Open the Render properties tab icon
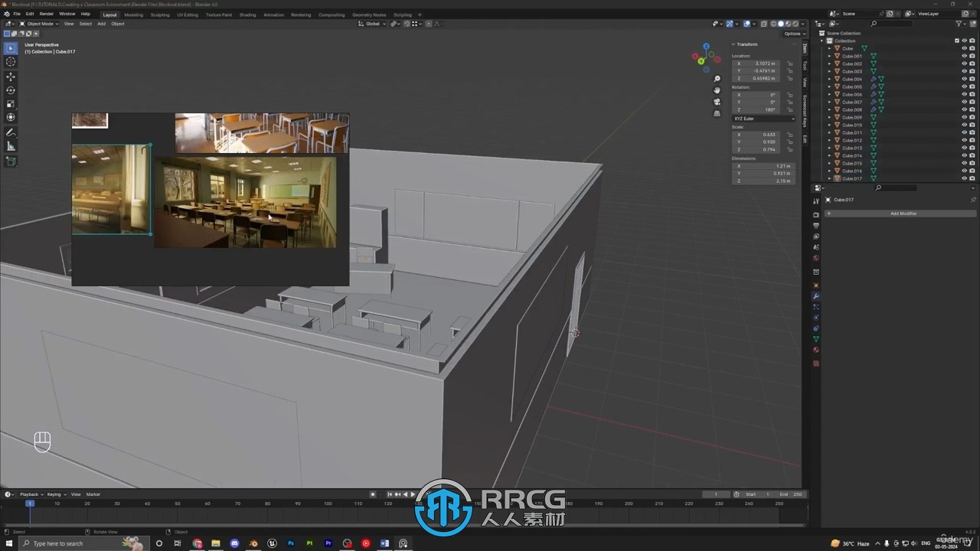 click(816, 215)
